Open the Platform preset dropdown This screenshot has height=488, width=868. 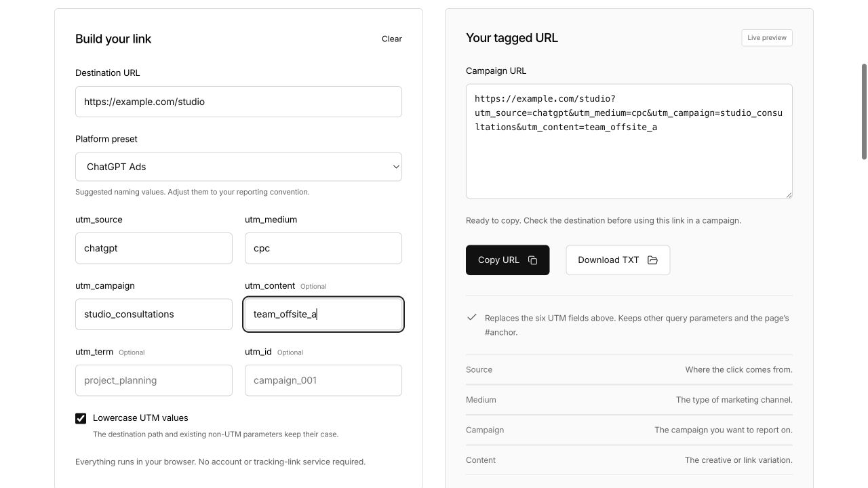click(x=239, y=167)
